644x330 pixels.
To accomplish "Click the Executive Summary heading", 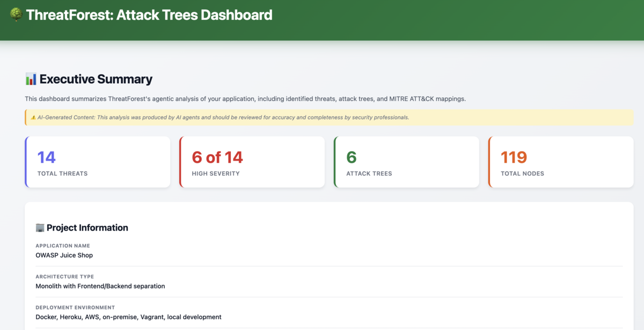I will point(96,80).
